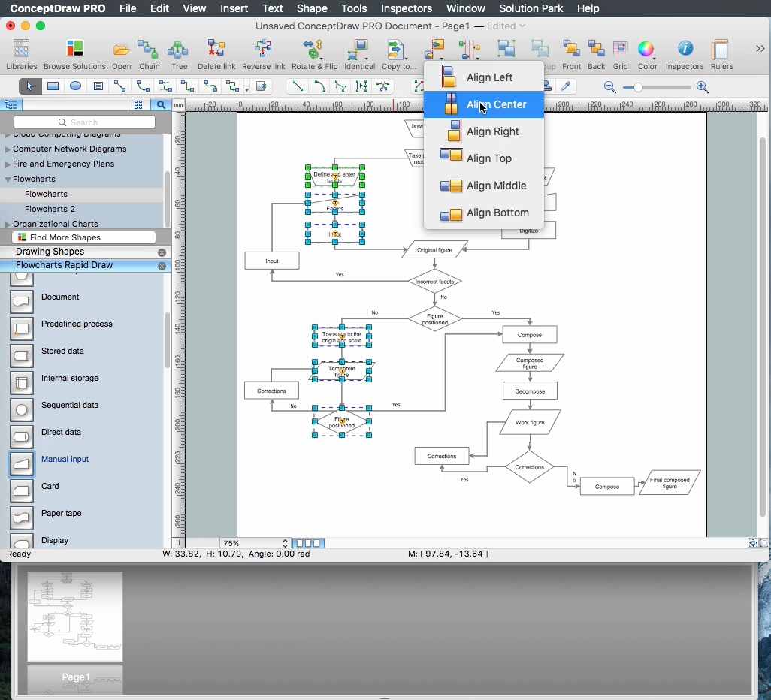Open the Rotate & Flip tool
The height and width of the screenshot is (700, 771).
[x=314, y=50]
